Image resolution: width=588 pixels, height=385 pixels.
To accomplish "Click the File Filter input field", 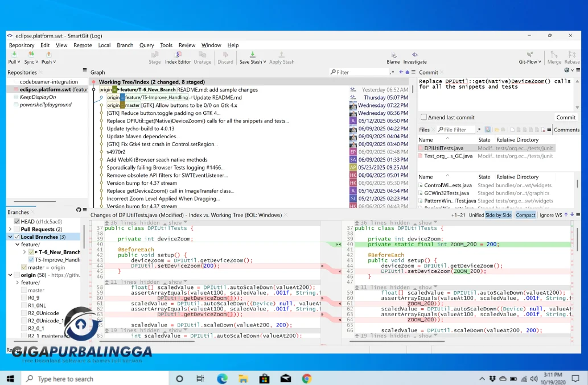I will point(456,130).
